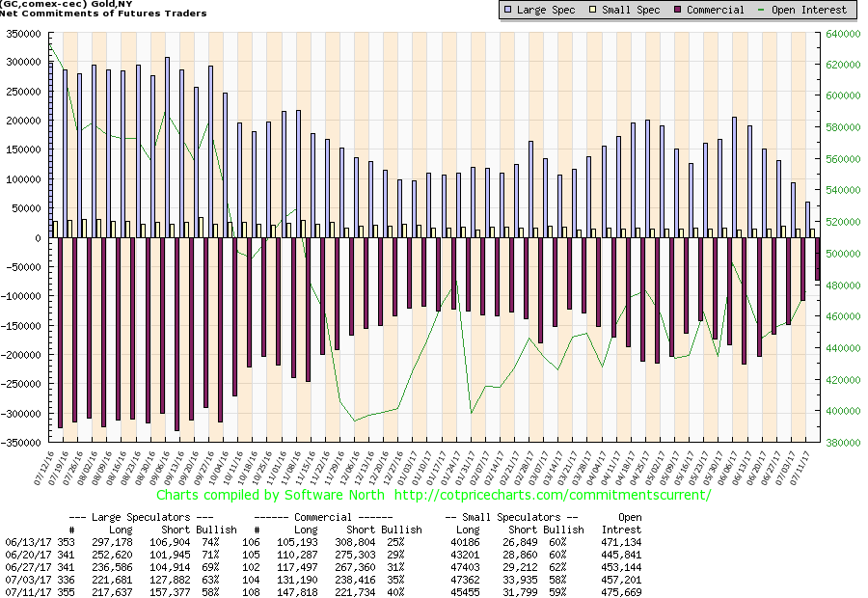The image size is (868, 598).
Task: Click the 640000 label on right axis
Action: pos(840,33)
